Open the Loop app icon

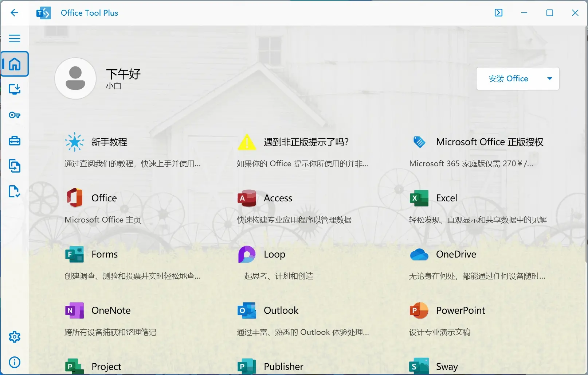point(247,254)
